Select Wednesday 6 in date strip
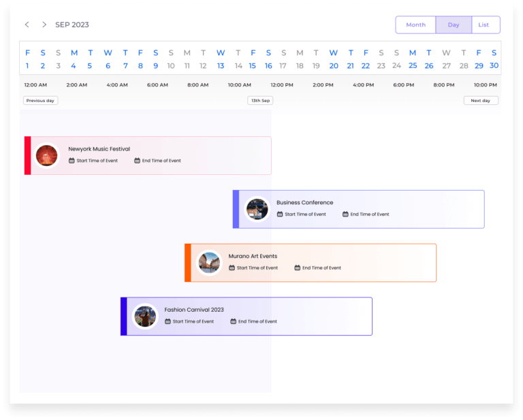 108,59
